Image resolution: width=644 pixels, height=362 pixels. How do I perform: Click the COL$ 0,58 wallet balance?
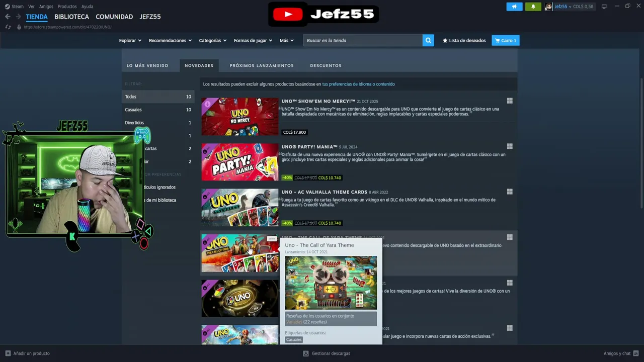(583, 7)
